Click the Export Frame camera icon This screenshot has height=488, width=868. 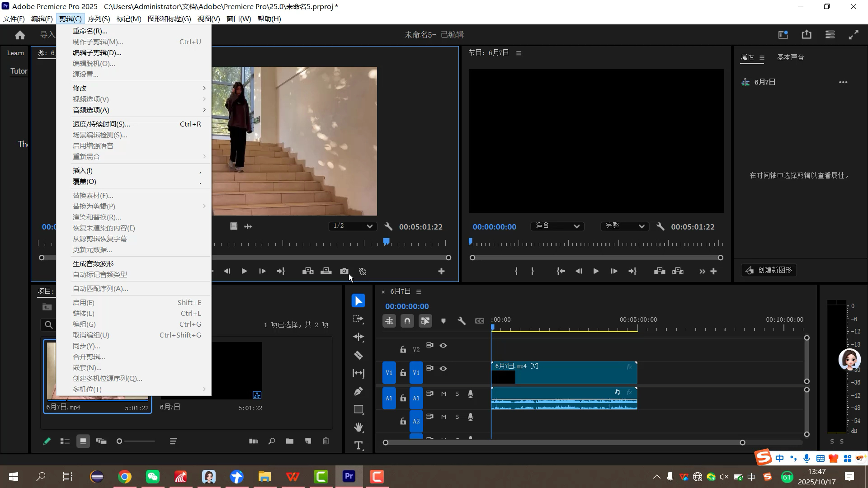click(x=344, y=271)
